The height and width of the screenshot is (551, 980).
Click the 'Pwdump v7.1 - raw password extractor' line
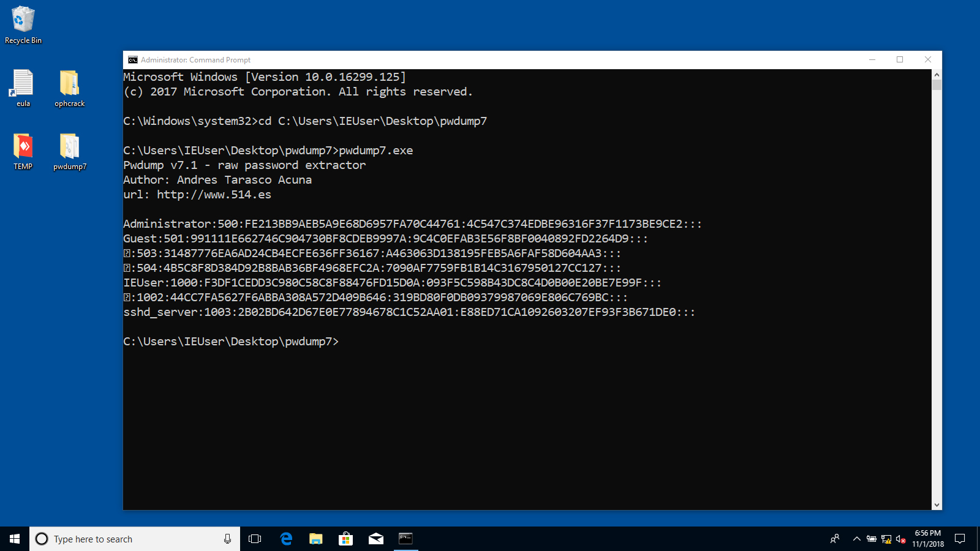tap(244, 165)
